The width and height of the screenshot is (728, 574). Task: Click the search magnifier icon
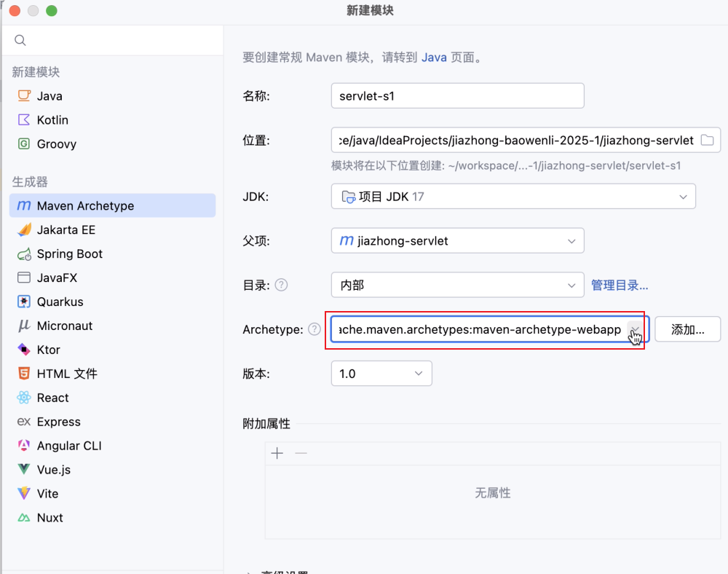[x=20, y=40]
